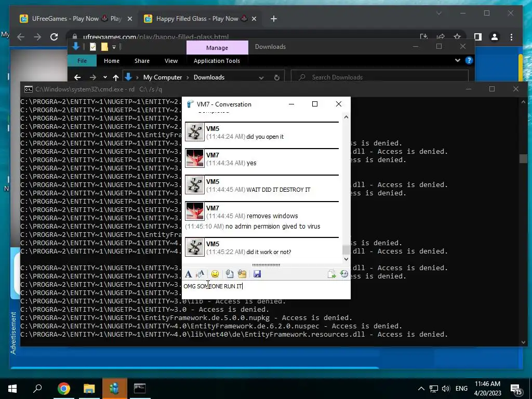The image size is (532, 399).
Task: Click the conversation scrollbar up arrow
Action: click(346, 117)
